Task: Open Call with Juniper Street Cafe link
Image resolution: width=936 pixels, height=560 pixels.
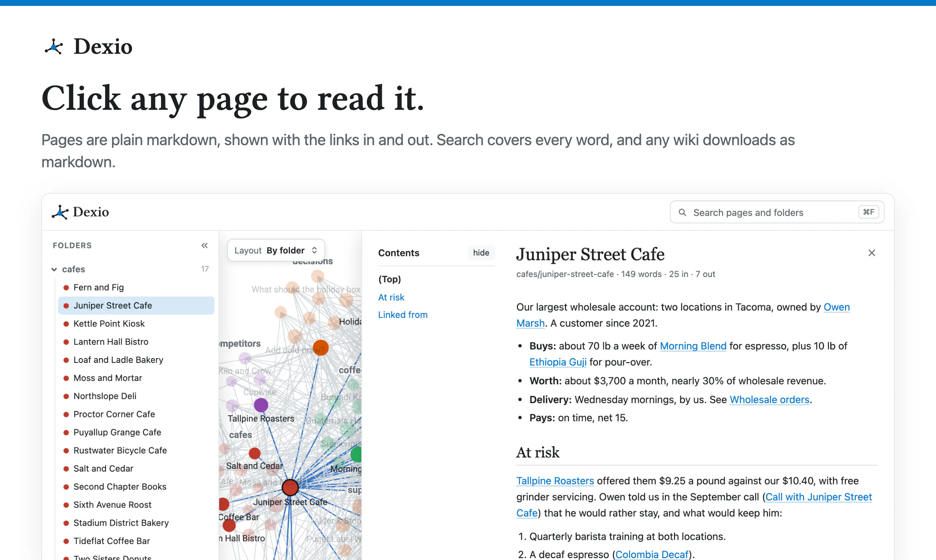Action: click(818, 497)
